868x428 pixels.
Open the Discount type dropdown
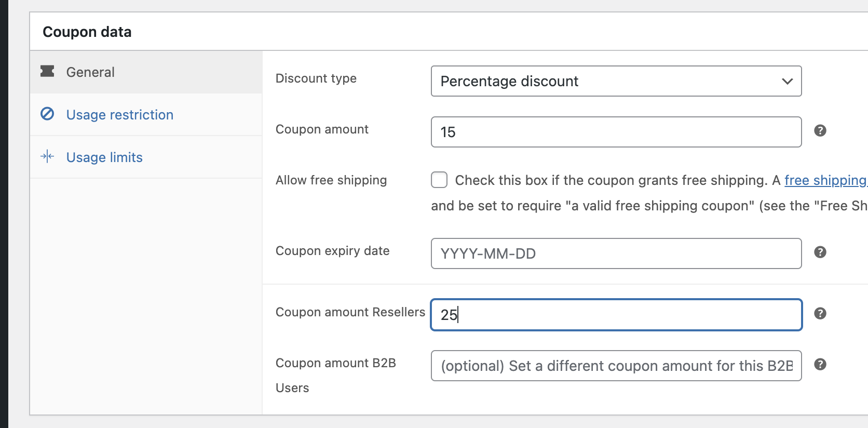tap(616, 81)
